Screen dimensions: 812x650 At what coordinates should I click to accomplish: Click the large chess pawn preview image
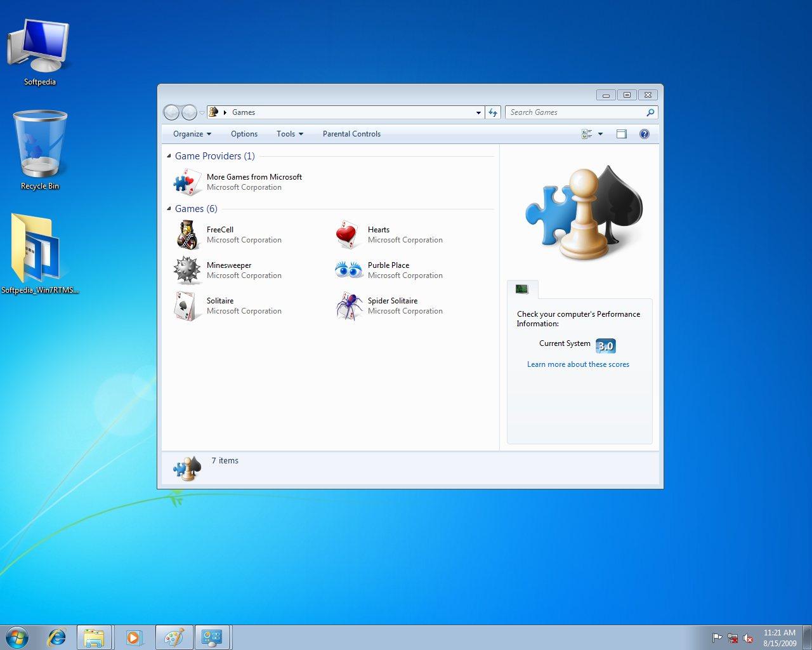pyautogui.click(x=584, y=213)
